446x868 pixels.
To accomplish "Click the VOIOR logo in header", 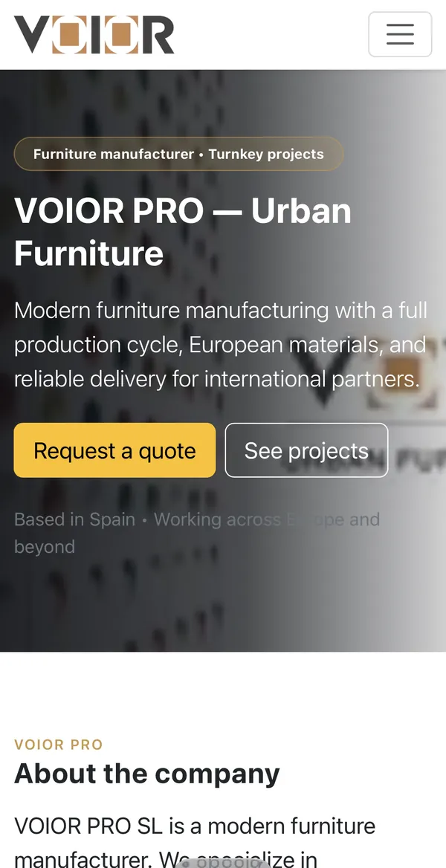I will [x=94, y=34].
